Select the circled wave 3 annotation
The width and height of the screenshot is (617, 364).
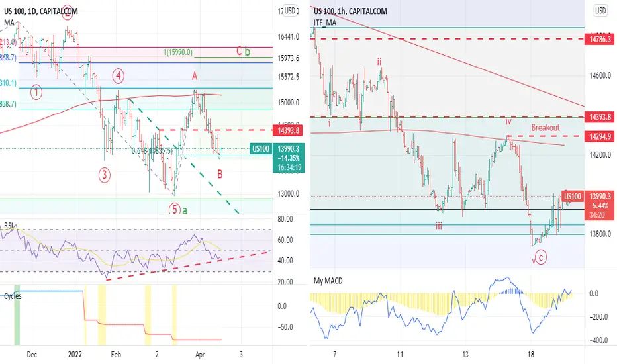[105, 175]
